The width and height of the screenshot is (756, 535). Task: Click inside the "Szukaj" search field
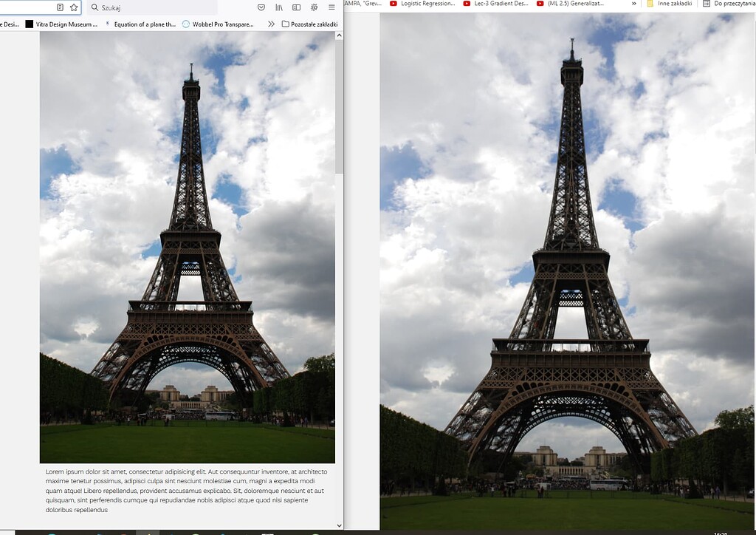coord(148,7)
